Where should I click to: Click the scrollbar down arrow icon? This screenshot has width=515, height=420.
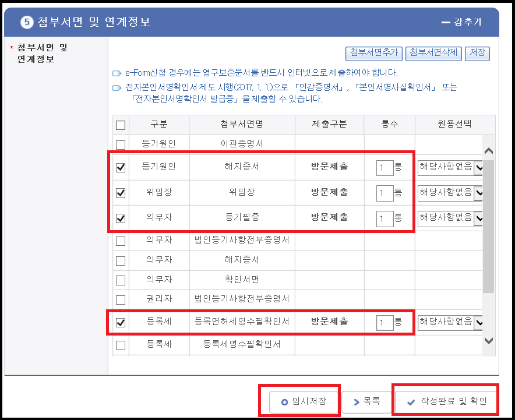pos(489,340)
